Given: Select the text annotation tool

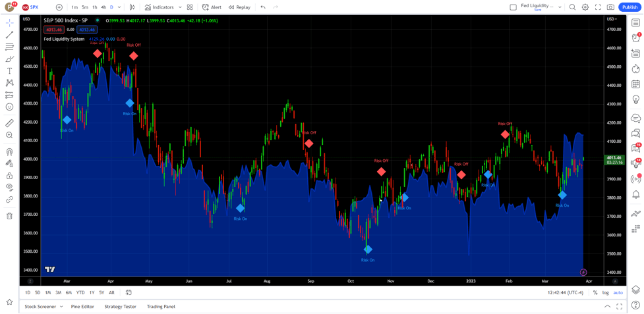Looking at the screenshot, I should coord(9,71).
